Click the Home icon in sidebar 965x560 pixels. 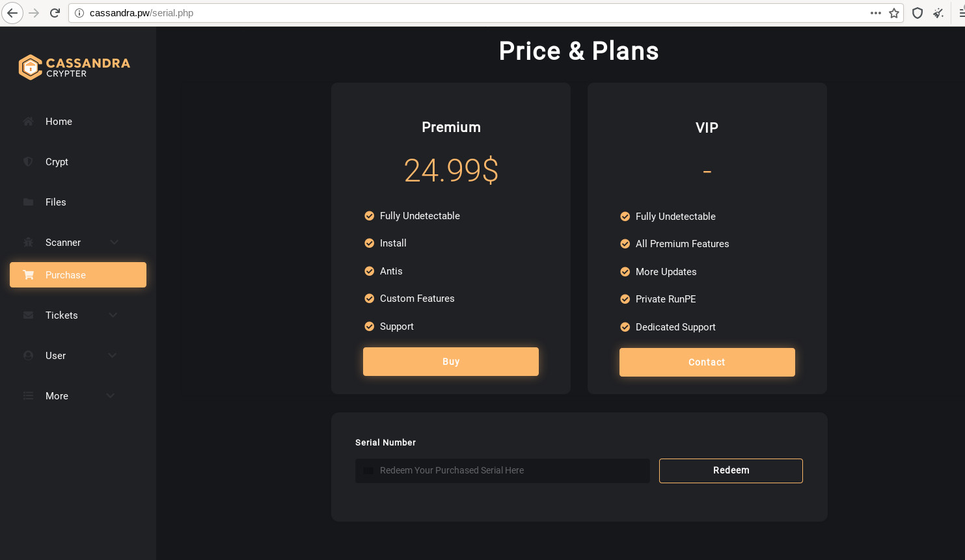pos(28,121)
